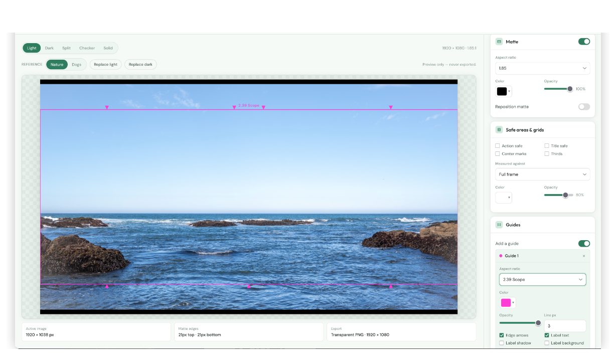The image size is (616, 364).
Task: Adjust the Matte opacity slider
Action: [x=558, y=89]
